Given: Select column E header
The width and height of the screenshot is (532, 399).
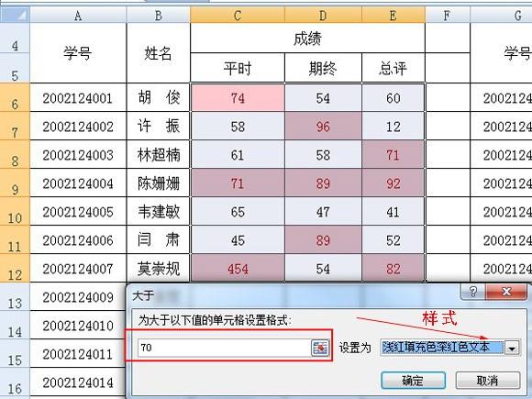Looking at the screenshot, I should point(393,16).
